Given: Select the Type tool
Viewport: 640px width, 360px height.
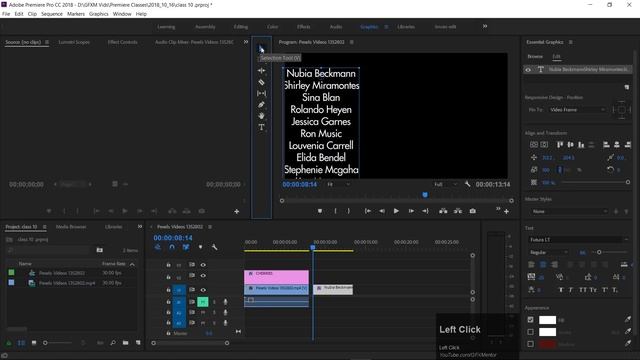Looking at the screenshot, I should [261, 127].
